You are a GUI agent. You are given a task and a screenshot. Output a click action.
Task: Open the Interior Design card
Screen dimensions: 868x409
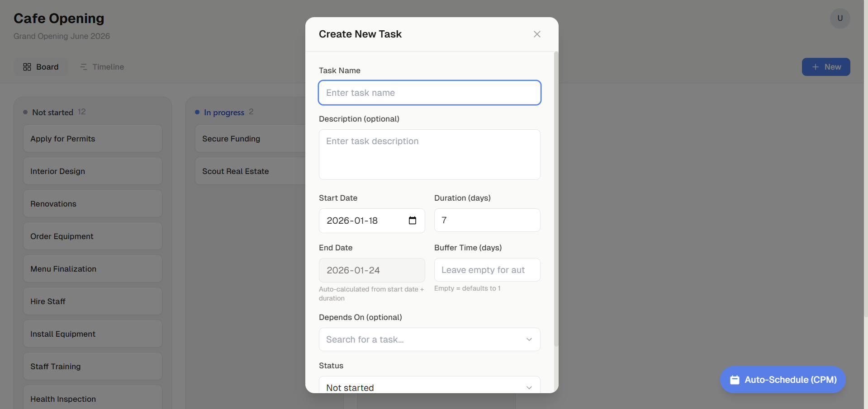(x=93, y=171)
